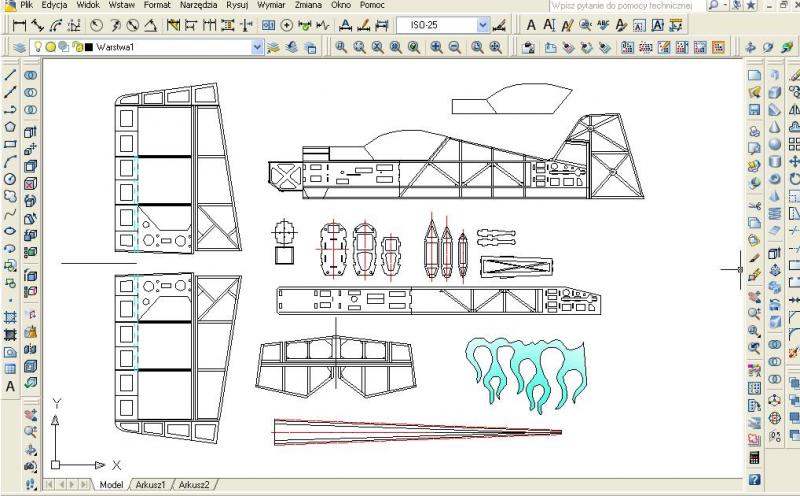Screen dimensions: 800x496
Task: Select the Line draw tool
Action: [x=10, y=74]
